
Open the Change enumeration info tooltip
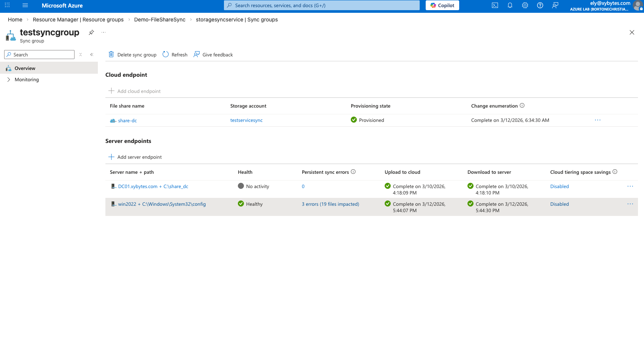522,106
